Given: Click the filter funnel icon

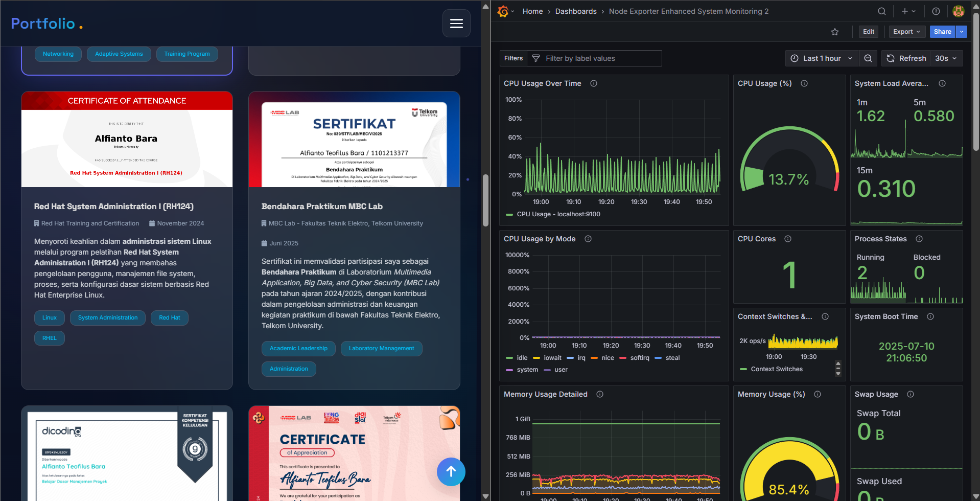Looking at the screenshot, I should (536, 58).
